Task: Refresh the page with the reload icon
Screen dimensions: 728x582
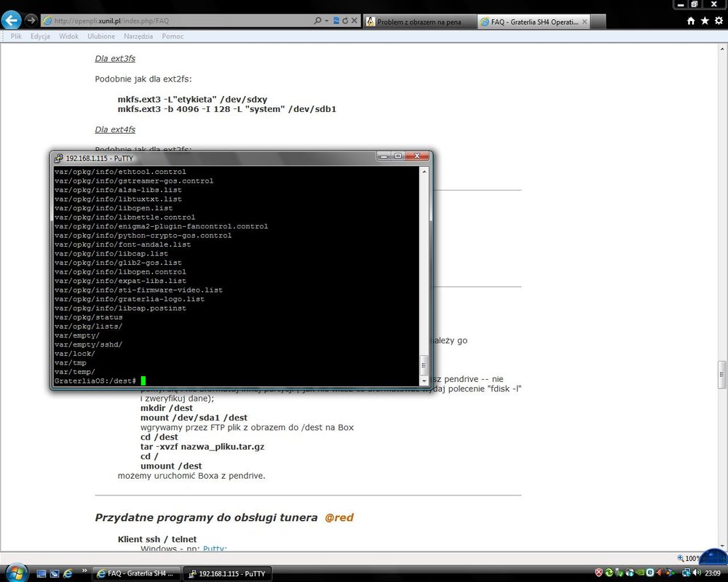Action: (345, 21)
